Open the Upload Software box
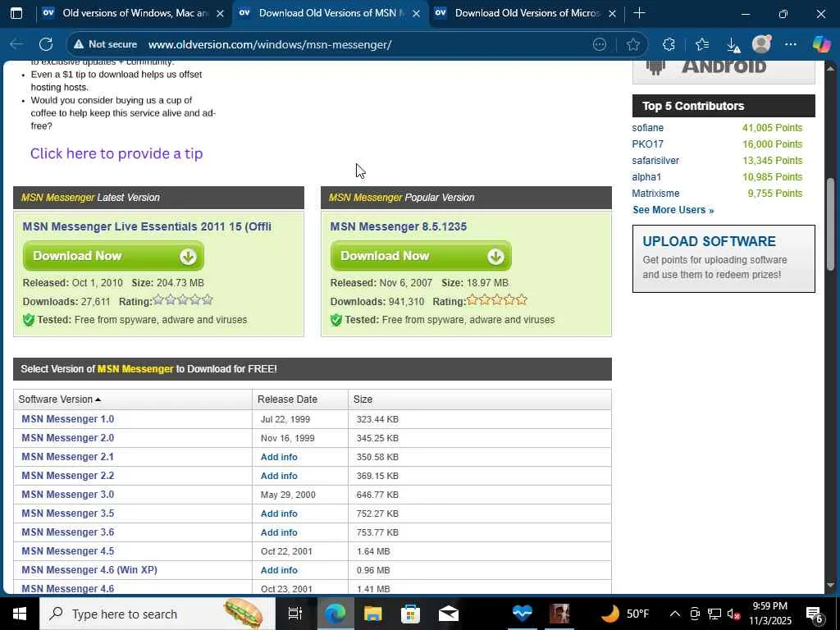The width and height of the screenshot is (840, 630). click(724, 258)
